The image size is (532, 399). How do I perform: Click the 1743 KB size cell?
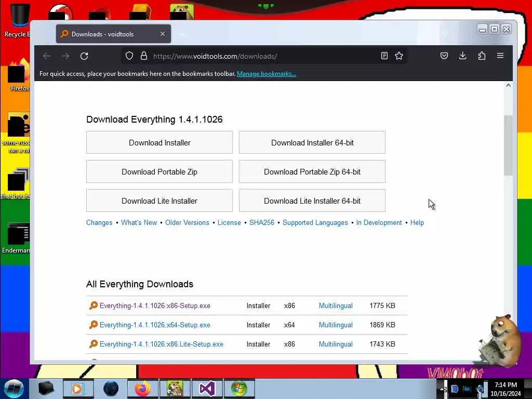(x=382, y=344)
